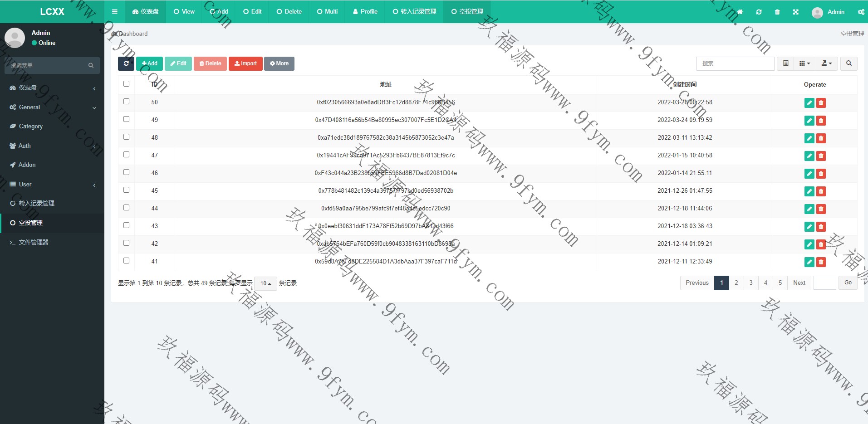Check the checkbox for row ID 50

click(126, 101)
